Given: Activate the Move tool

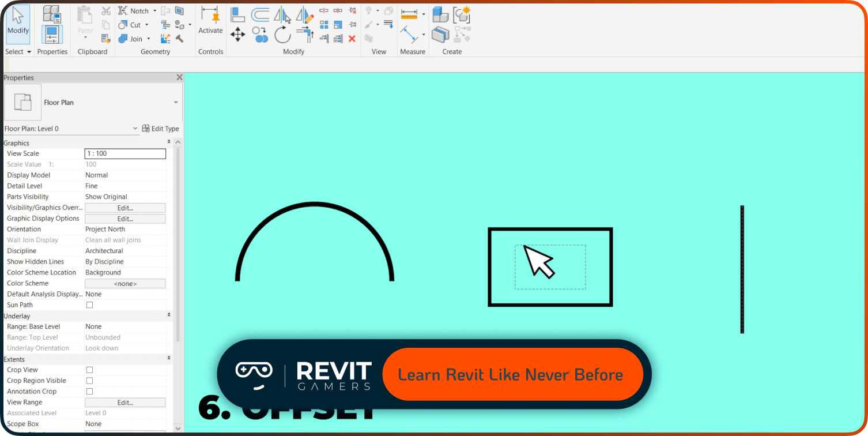Looking at the screenshot, I should (x=238, y=35).
